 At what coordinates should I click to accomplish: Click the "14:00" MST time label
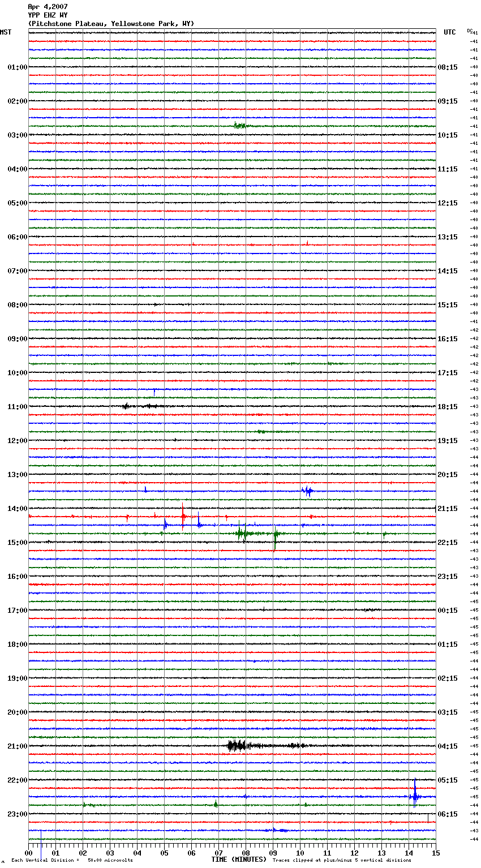(18, 509)
